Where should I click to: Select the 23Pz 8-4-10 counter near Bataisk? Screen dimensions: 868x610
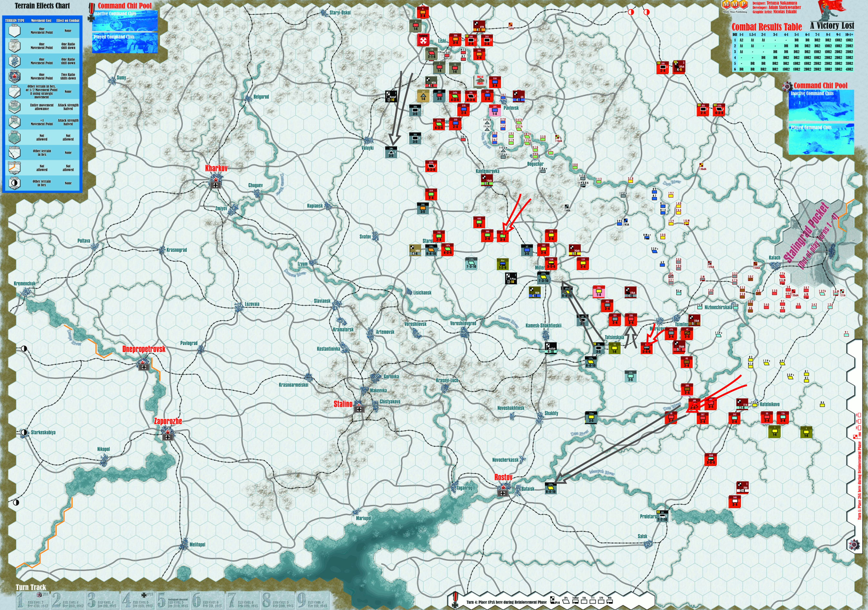point(551,488)
